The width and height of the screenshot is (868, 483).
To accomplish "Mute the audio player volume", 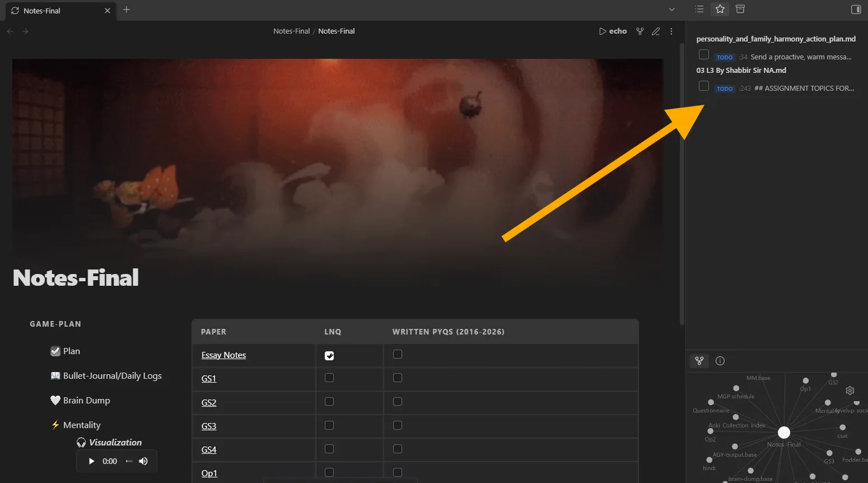I will 143,461.
